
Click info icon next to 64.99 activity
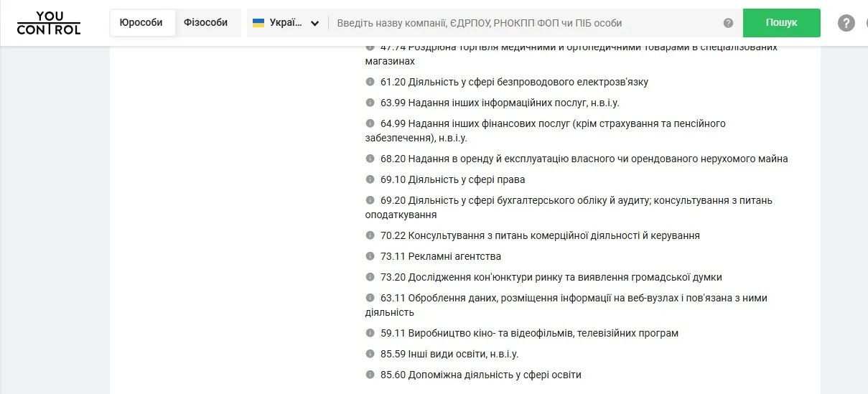[370, 123]
